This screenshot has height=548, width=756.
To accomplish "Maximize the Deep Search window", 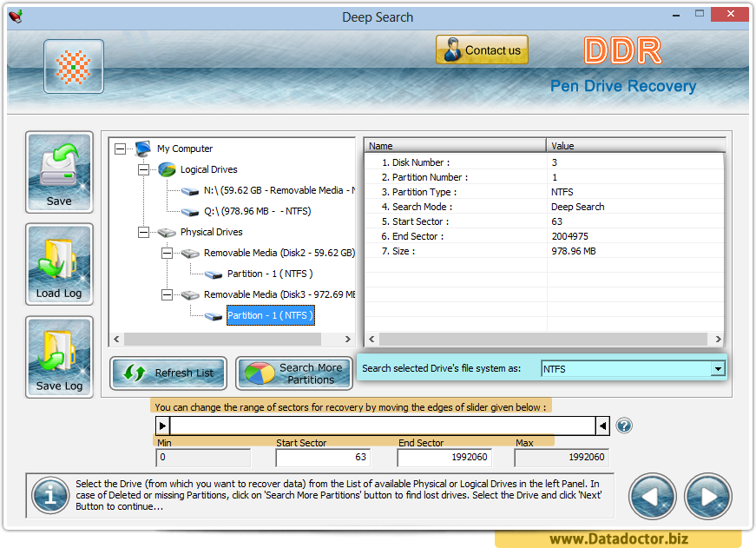I will pyautogui.click(x=699, y=14).
